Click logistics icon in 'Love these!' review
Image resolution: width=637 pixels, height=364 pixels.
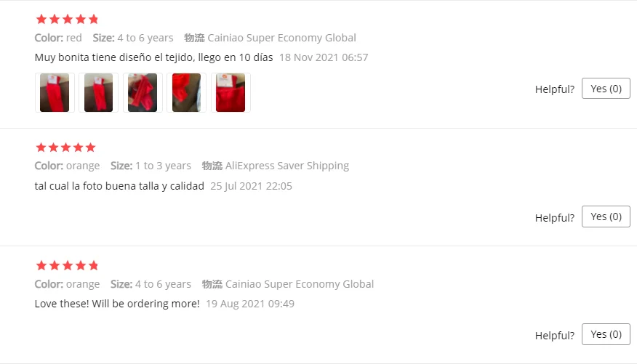point(212,284)
